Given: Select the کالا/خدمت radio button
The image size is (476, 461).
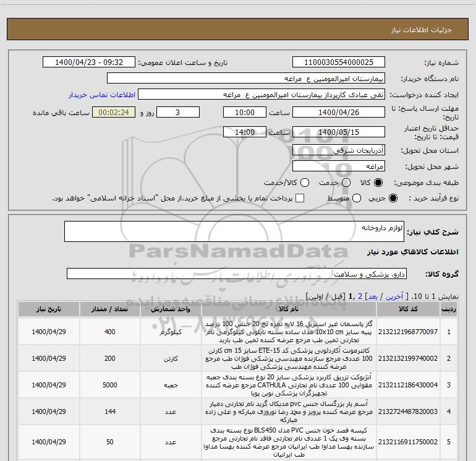Looking at the screenshot, I should coord(305,183).
